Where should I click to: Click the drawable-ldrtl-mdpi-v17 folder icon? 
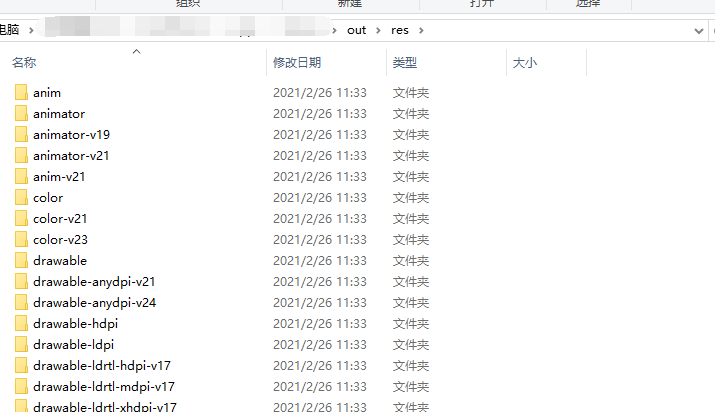coord(21,386)
